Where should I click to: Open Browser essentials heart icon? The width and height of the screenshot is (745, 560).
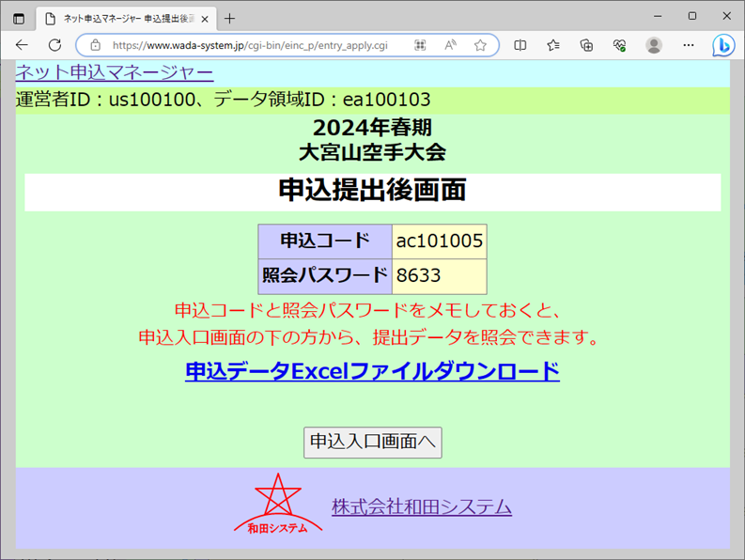coord(619,45)
